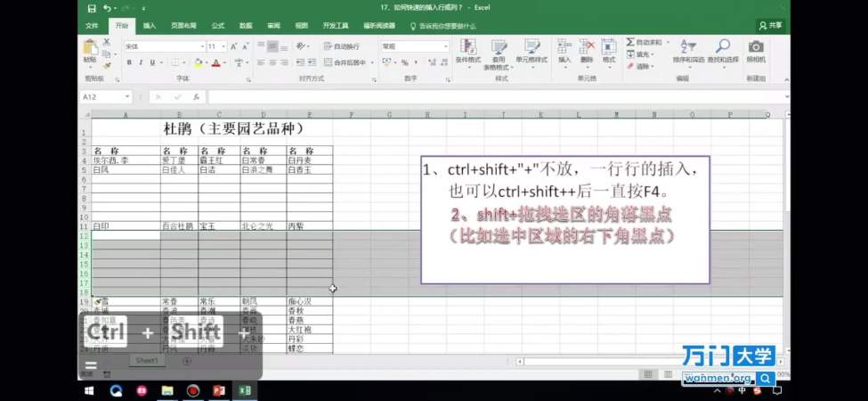Toggle Bold formatting
The height and width of the screenshot is (401, 868).
[129, 62]
